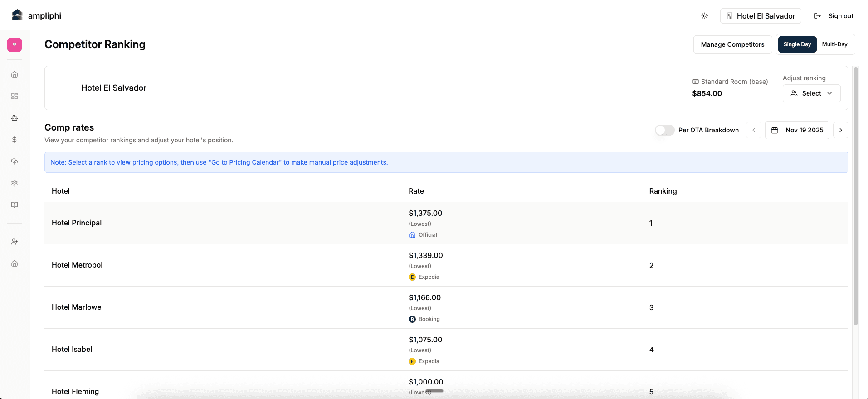The image size is (868, 399).
Task: Open the add user icon in sidebar
Action: 15,242
